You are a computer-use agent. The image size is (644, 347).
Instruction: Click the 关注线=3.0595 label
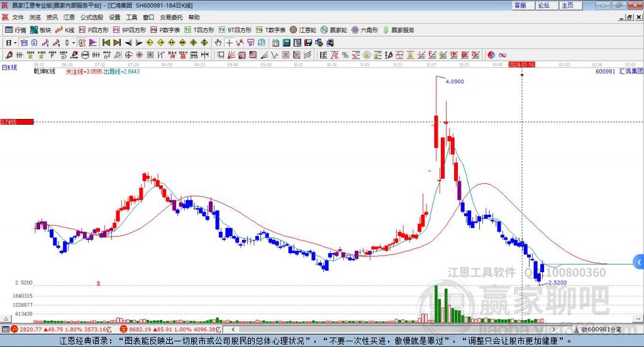click(84, 72)
